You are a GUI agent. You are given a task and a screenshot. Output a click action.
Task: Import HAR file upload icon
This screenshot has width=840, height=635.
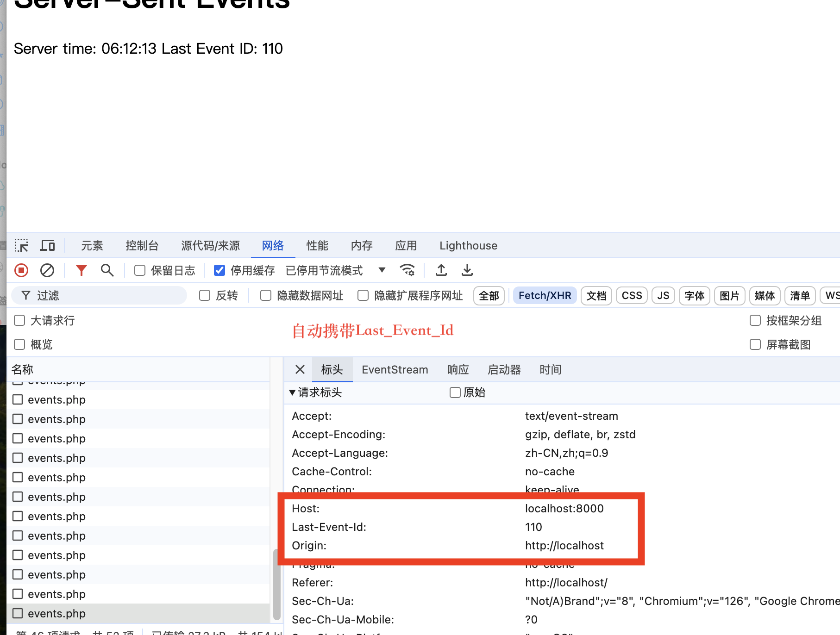tap(441, 270)
